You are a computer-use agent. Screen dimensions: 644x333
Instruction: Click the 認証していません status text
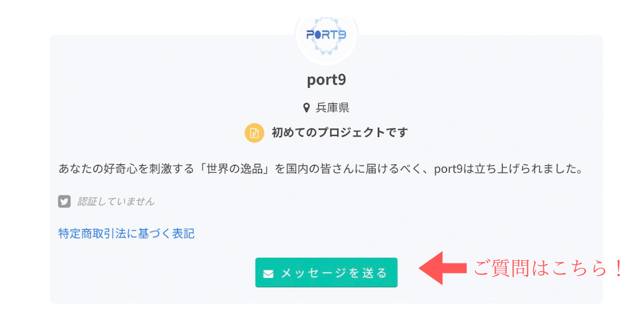(x=116, y=201)
